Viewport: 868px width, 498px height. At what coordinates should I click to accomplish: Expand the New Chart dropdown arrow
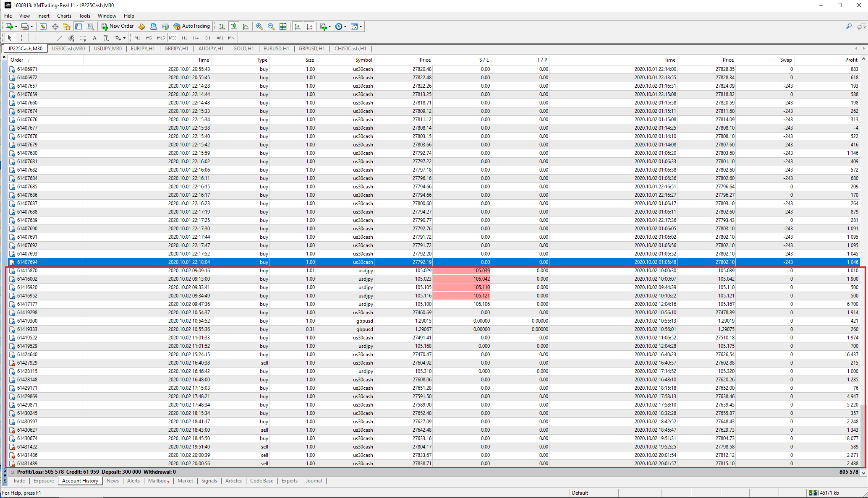16,27
